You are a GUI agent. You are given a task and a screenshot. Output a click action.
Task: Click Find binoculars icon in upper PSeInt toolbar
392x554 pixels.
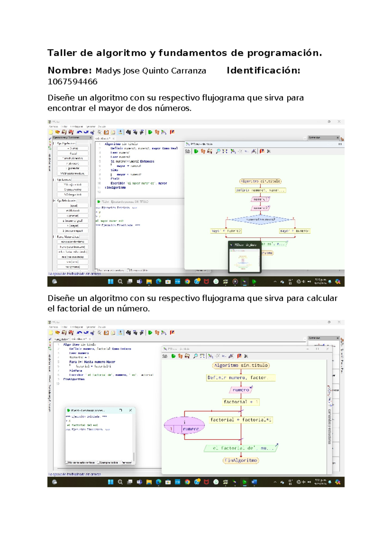[x=128, y=132]
